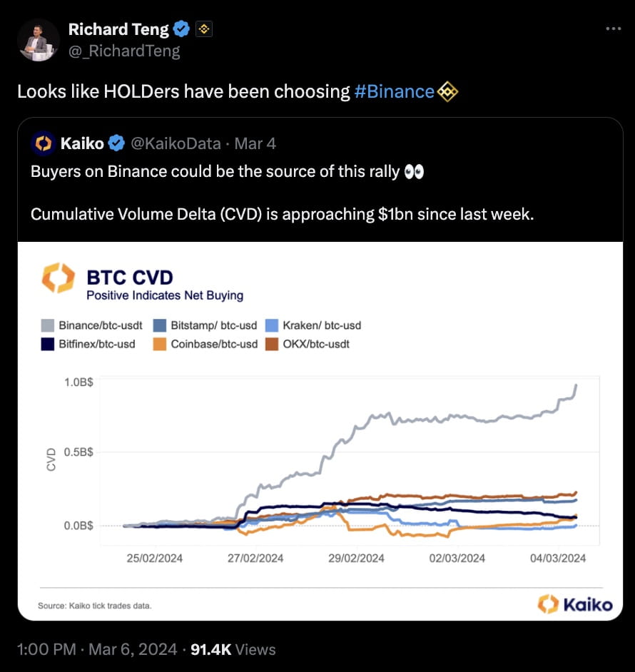Open the more options menu on the tweet

(x=612, y=29)
